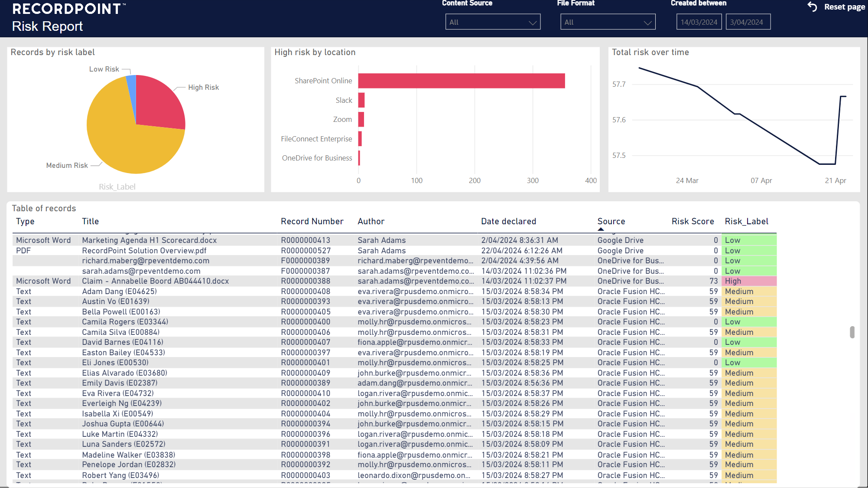Sort table by Author column header

pos(371,221)
